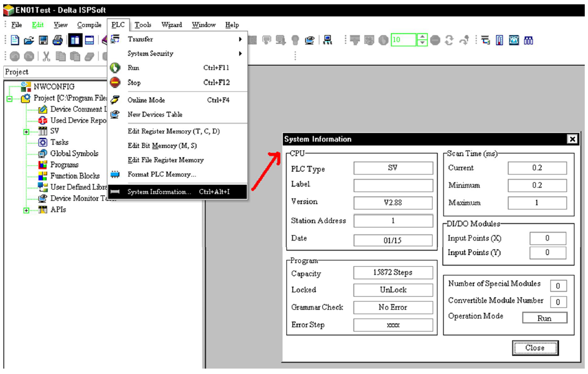Choose Edit Register Memory (T, C, D)

[178, 131]
